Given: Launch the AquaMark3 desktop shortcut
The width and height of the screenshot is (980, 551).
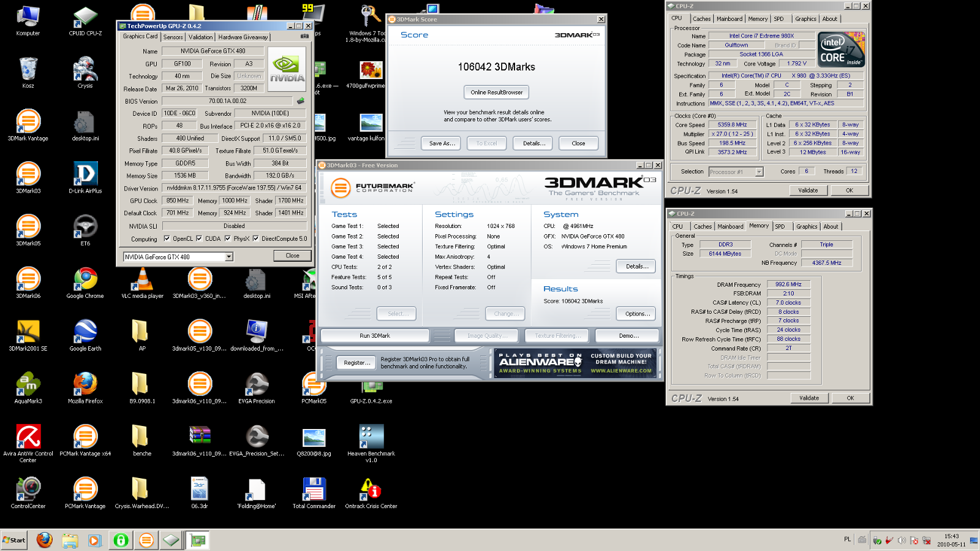Looking at the screenshot, I should click(x=28, y=388).
